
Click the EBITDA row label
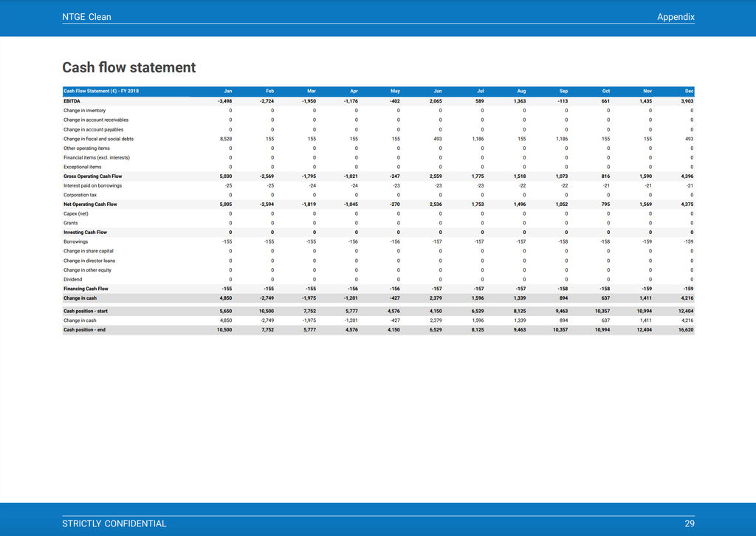(x=74, y=100)
